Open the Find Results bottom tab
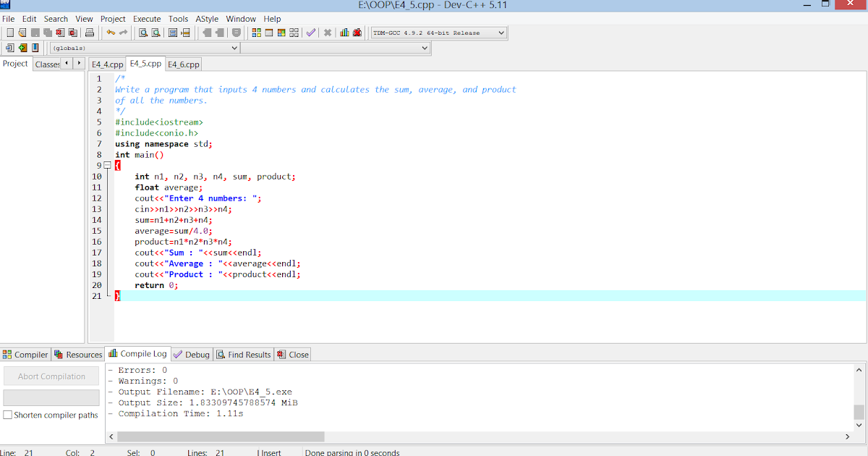The height and width of the screenshot is (456, 868). pos(244,355)
